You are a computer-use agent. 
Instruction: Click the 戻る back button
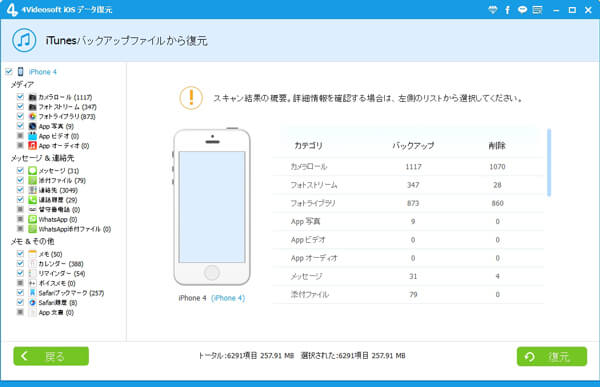pyautogui.click(x=51, y=356)
